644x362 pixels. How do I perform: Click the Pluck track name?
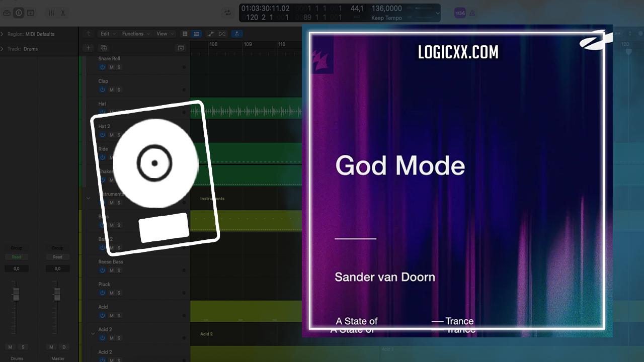coord(104,285)
